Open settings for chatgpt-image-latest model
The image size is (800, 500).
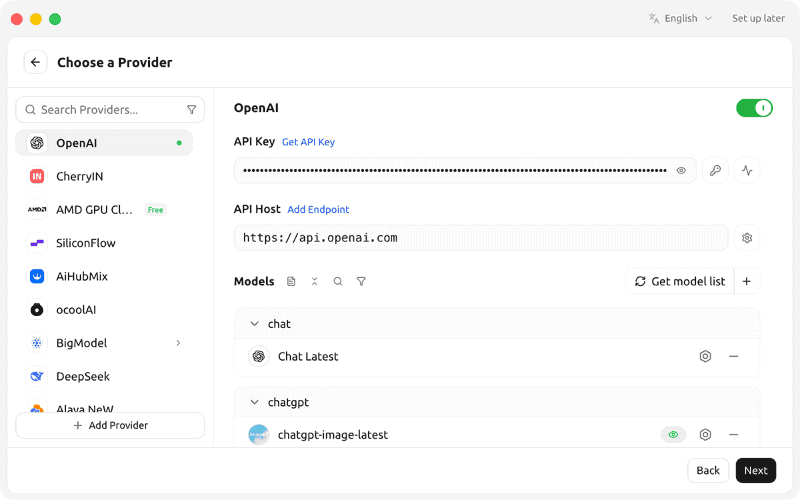click(705, 435)
